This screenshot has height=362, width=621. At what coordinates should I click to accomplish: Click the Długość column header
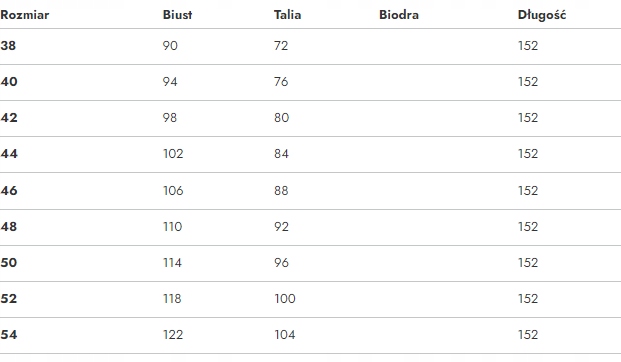tap(542, 15)
